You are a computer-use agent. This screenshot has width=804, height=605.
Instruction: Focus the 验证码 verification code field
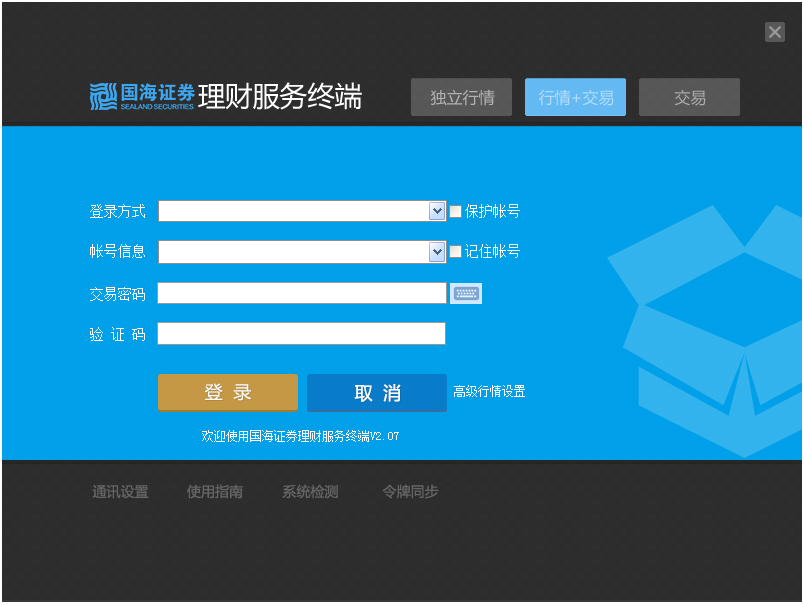(302, 333)
